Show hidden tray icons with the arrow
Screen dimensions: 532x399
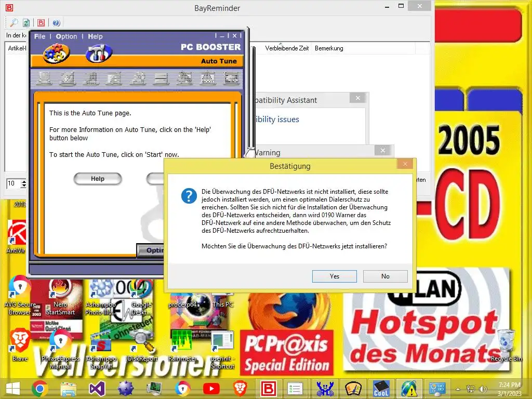click(x=458, y=389)
